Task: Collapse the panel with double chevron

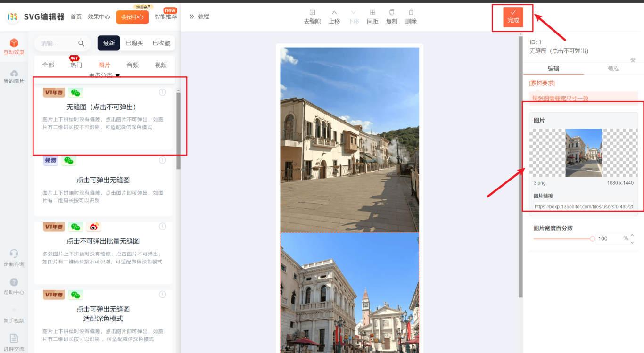Action: point(192,16)
